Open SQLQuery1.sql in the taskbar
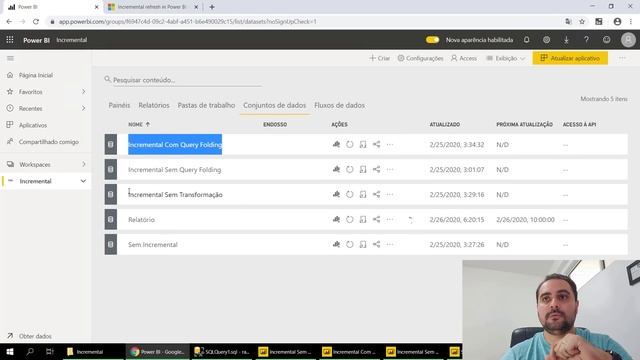640x360 pixels. click(222, 351)
